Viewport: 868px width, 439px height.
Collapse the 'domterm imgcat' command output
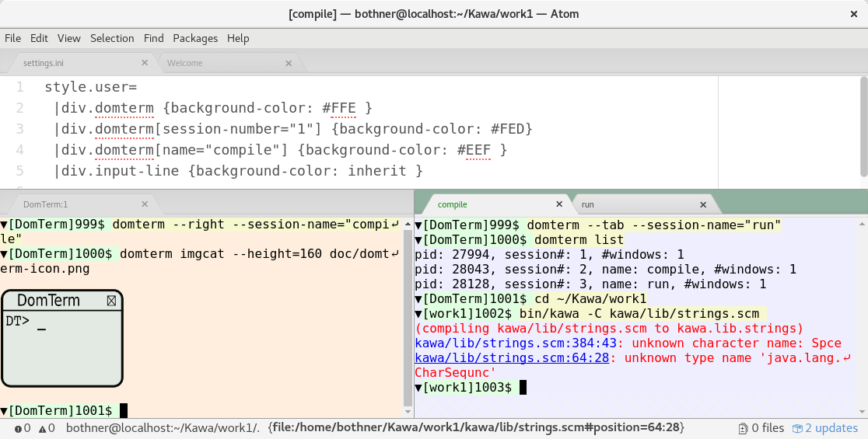[5, 254]
